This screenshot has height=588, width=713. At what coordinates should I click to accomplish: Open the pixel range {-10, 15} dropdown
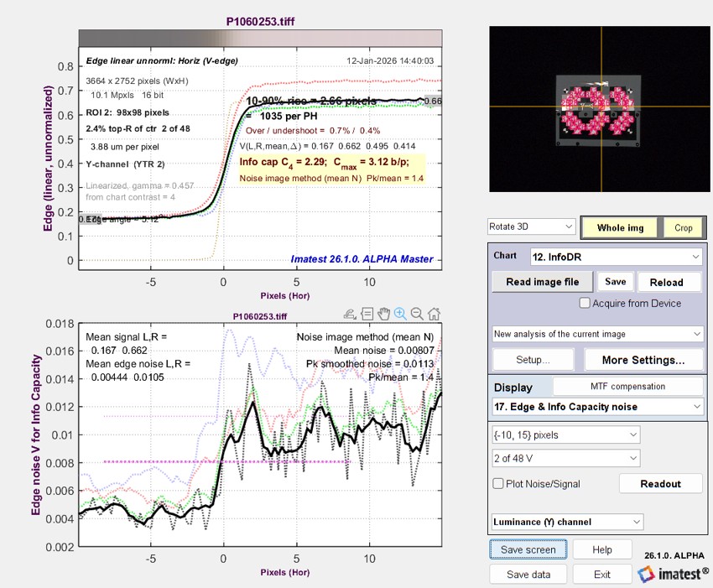point(565,434)
